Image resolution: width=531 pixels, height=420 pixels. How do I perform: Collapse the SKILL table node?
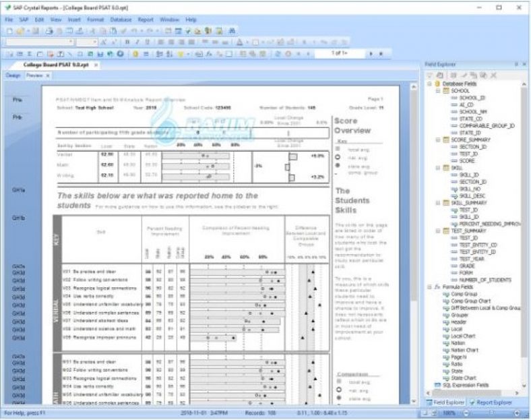click(438, 168)
